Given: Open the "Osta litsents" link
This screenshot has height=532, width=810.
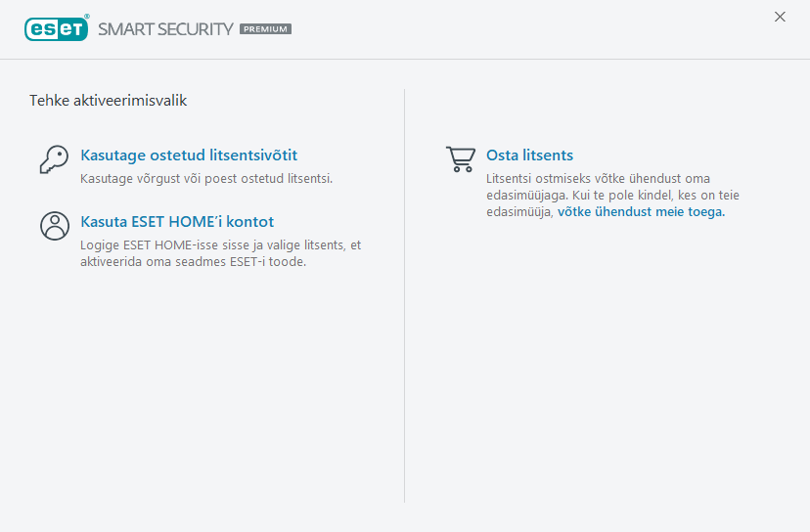Looking at the screenshot, I should point(529,155).
